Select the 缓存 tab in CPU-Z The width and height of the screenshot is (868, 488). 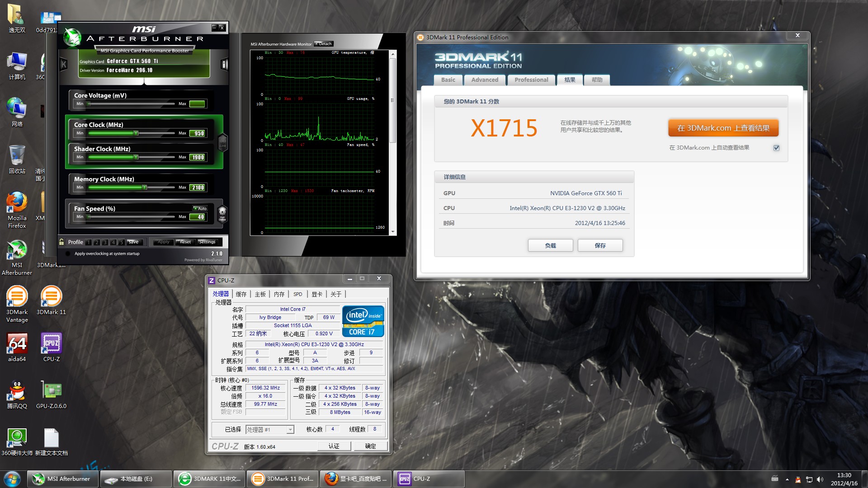[x=241, y=294]
